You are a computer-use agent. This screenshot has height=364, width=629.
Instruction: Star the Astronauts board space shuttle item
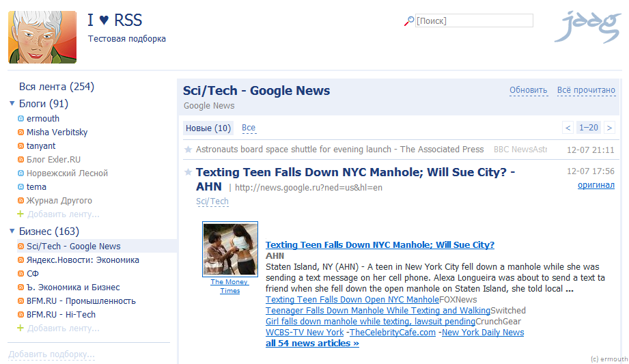pyautogui.click(x=188, y=150)
